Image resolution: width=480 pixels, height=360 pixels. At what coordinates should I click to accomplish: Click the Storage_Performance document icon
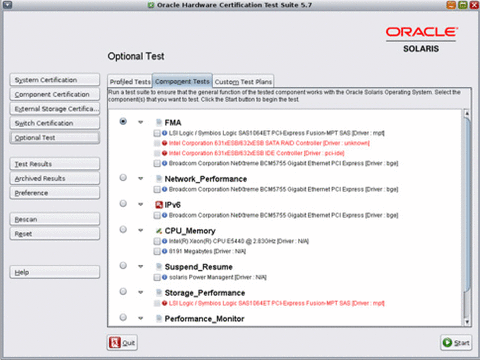click(159, 293)
